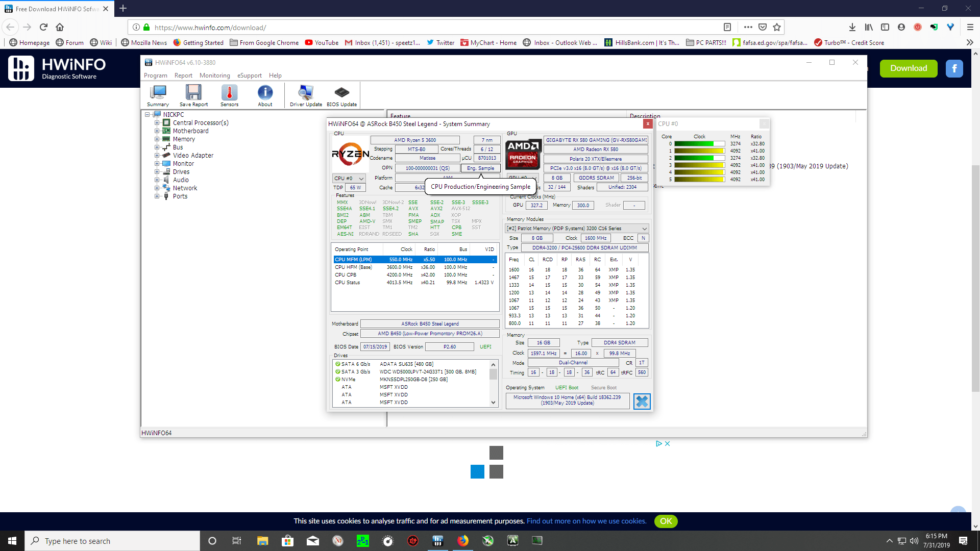Toggle the Firefox sidebars button
Image resolution: width=980 pixels, height=551 pixels.
click(885, 28)
